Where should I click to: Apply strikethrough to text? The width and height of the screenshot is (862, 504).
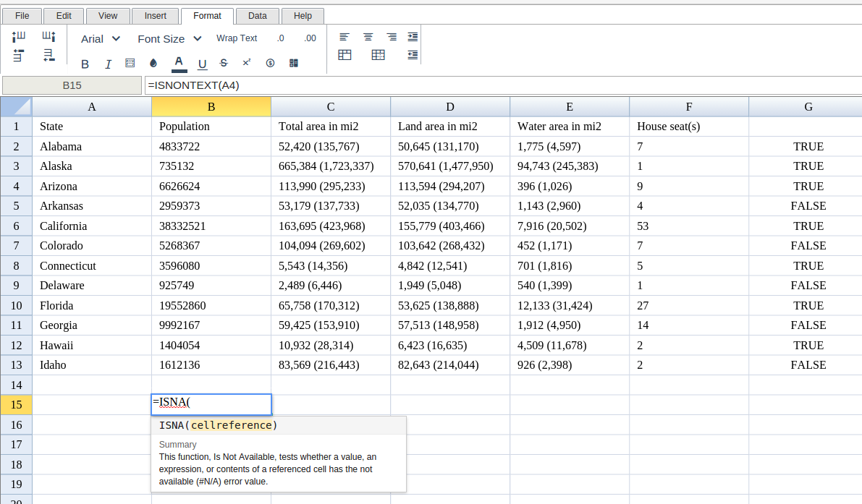[223, 63]
